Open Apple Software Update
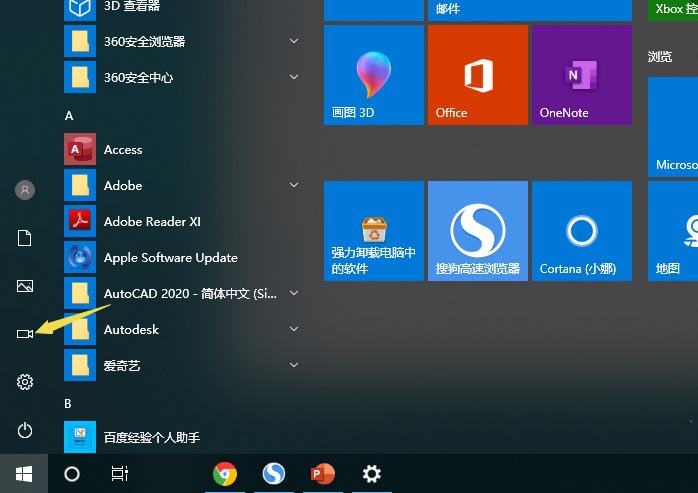The image size is (698, 493). pyautogui.click(x=183, y=257)
